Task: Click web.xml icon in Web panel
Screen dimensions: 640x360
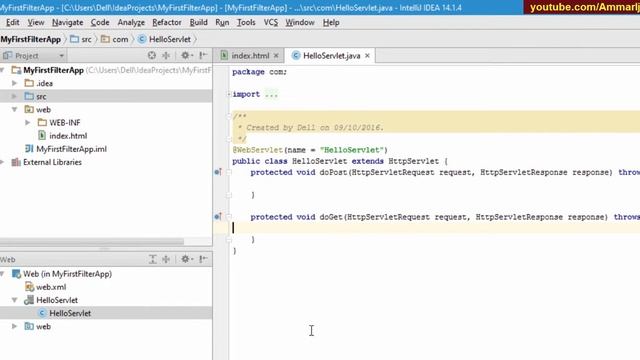Action: (29, 287)
